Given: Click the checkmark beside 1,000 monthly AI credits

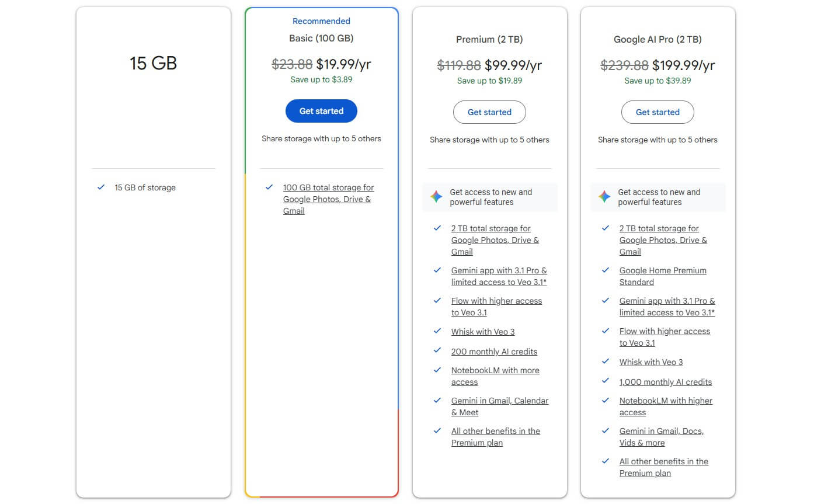Looking at the screenshot, I should [606, 381].
